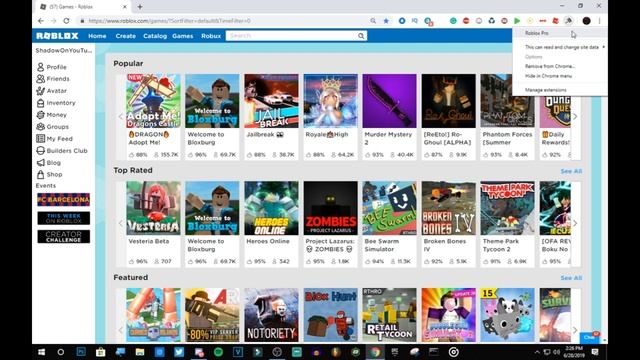The width and height of the screenshot is (640, 360).
Task: Open Theme Park Tycoon 2 thumbnail
Action: [507, 208]
